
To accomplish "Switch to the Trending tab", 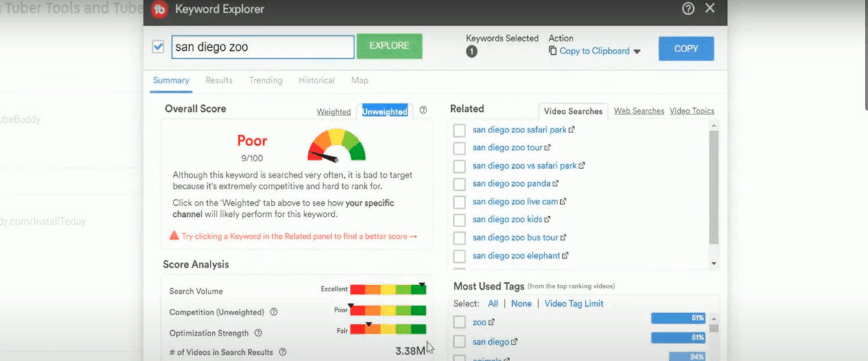I will tap(265, 80).
